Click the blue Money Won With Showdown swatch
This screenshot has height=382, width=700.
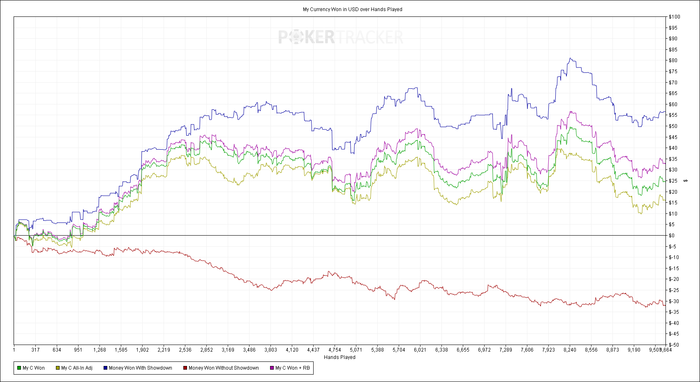coord(105,368)
